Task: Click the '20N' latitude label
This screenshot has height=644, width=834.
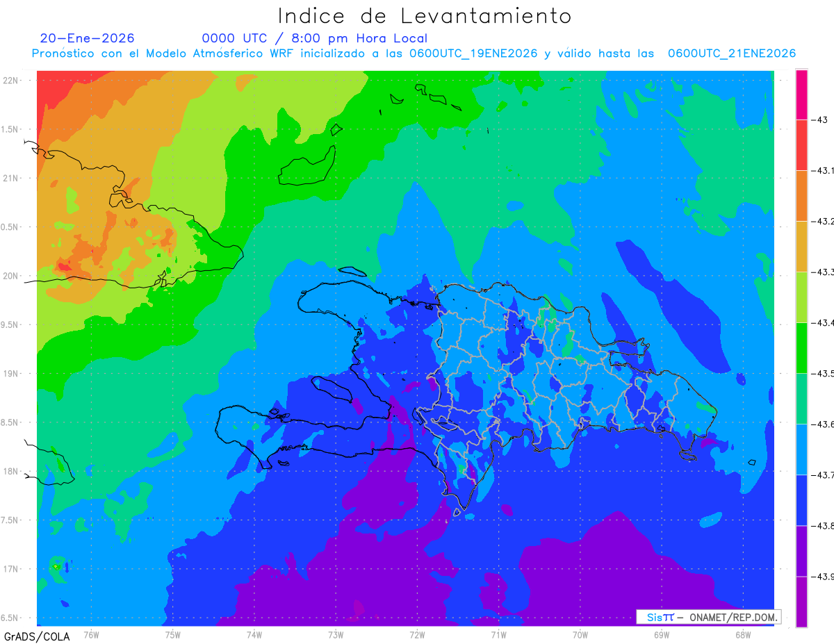Action: pos(10,276)
